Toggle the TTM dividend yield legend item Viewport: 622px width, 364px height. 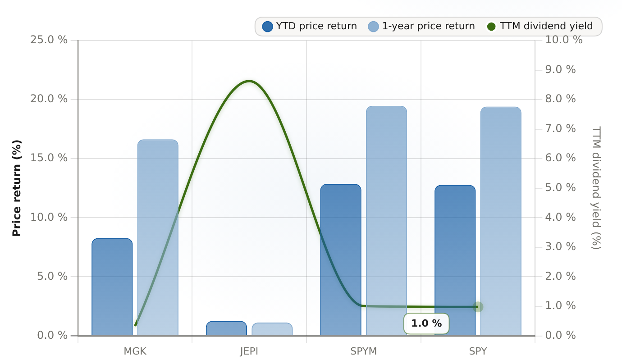540,27
